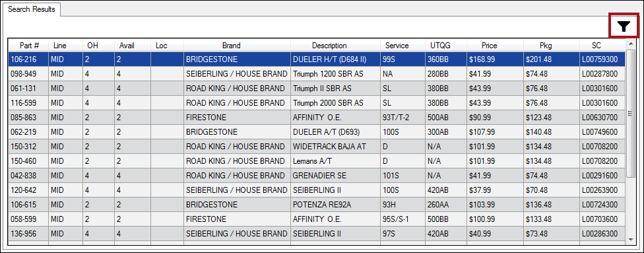Select the Lemans A/T row
The width and height of the screenshot is (644, 253).
pos(317,161)
